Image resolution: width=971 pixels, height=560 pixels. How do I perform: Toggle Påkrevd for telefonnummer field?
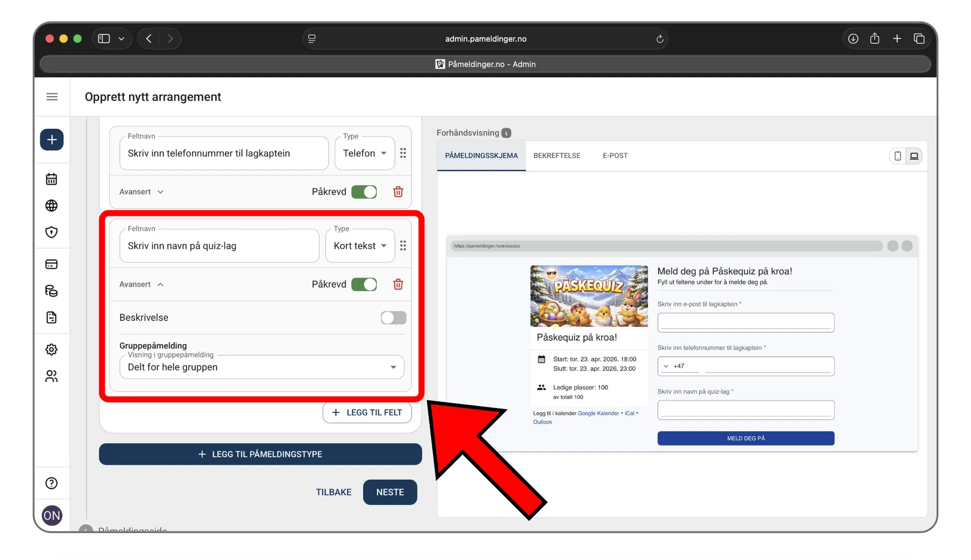(364, 192)
